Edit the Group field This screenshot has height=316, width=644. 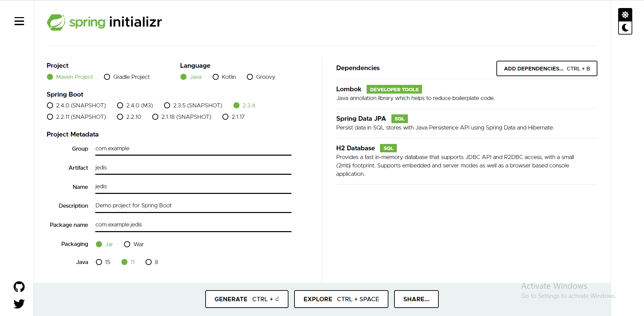193,149
